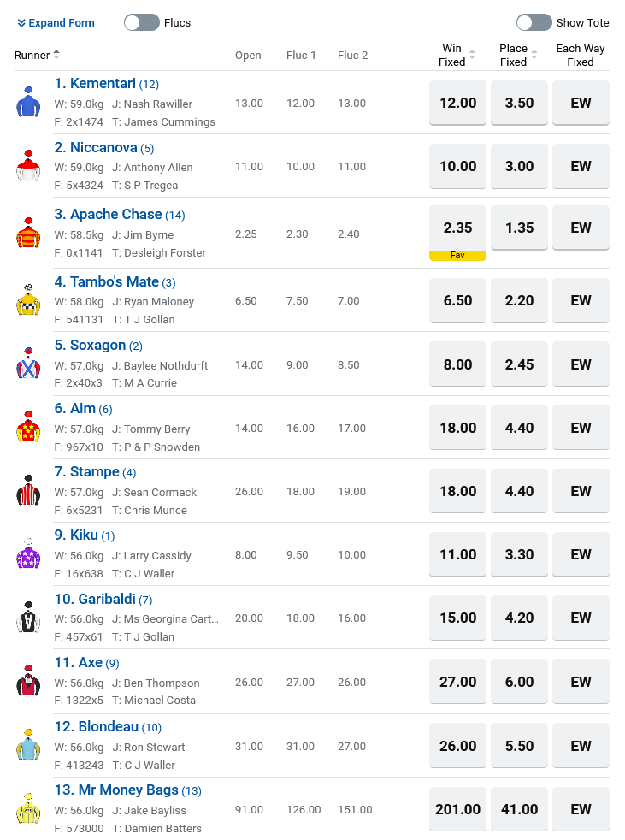Click Soxagon's blue cross silk icon
This screenshot has width=625, height=840.
click(x=28, y=364)
